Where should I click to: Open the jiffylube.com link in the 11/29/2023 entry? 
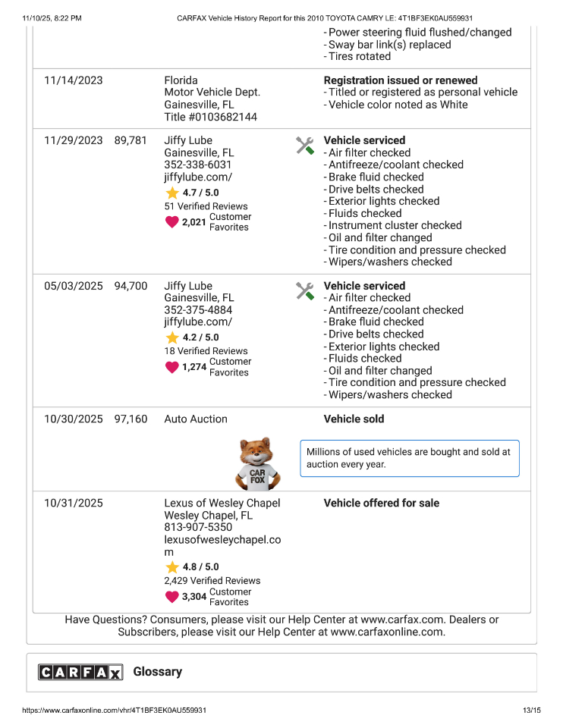tap(198, 177)
